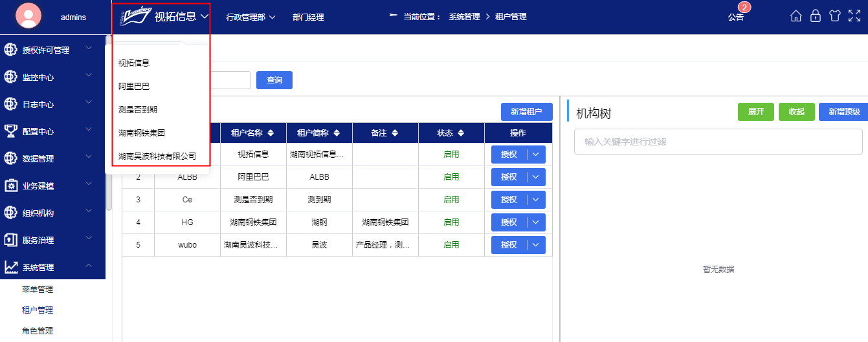Click the home icon in top bar
This screenshot has width=868, height=342.
point(796,16)
